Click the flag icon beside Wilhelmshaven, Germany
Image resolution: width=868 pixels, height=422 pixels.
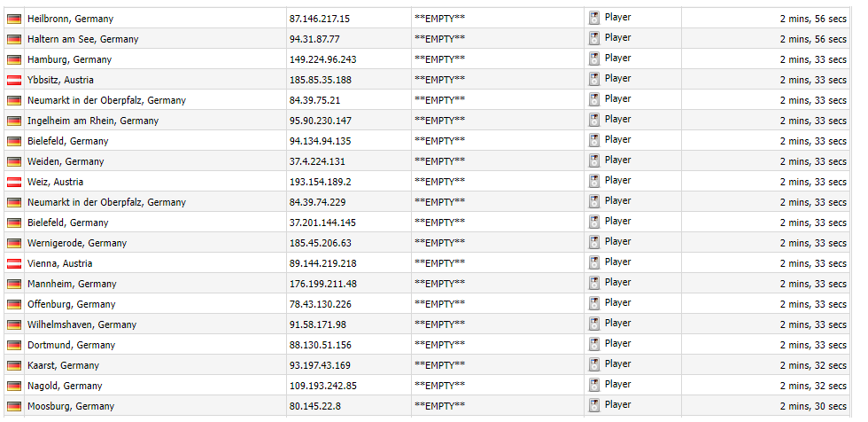point(14,324)
